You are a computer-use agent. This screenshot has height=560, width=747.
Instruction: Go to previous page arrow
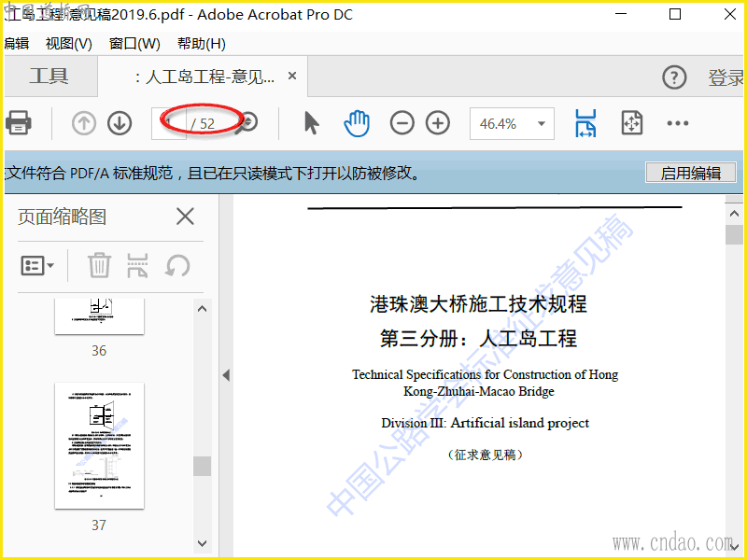tap(84, 123)
